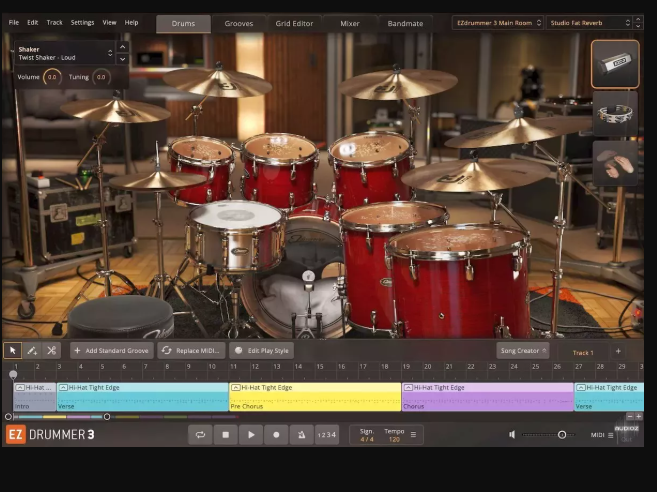This screenshot has width=657, height=492.
Task: Step to the next preset with the down arrow
Action: point(638,26)
